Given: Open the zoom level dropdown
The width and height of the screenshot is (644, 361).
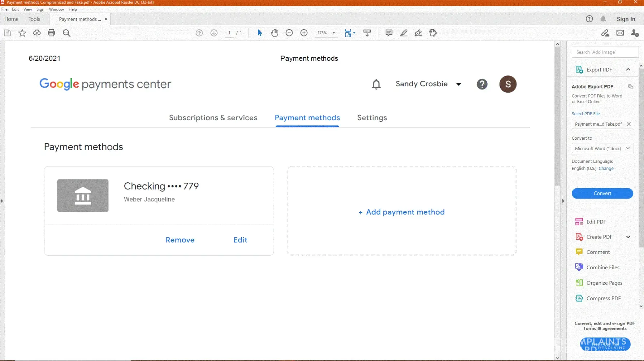Looking at the screenshot, I should point(334,33).
